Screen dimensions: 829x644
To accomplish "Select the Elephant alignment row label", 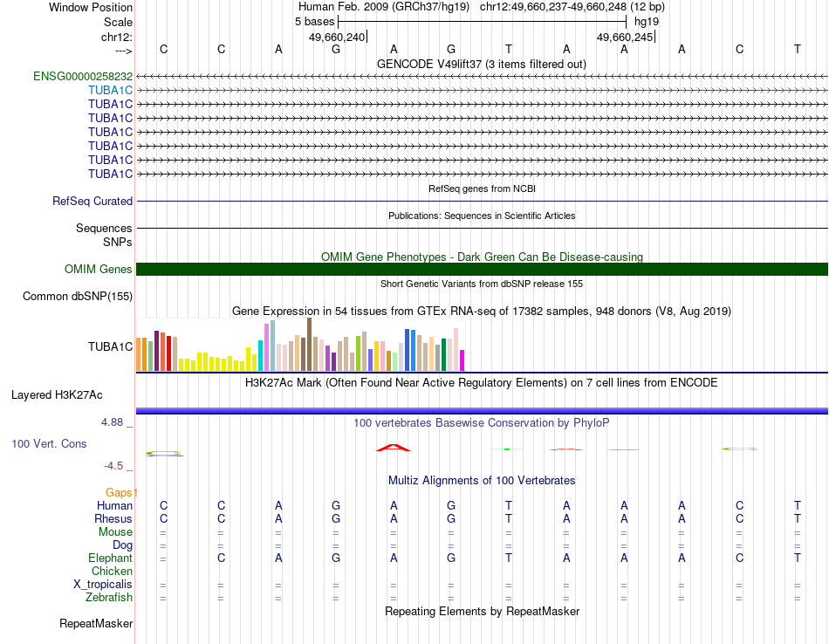I will coord(111,558).
